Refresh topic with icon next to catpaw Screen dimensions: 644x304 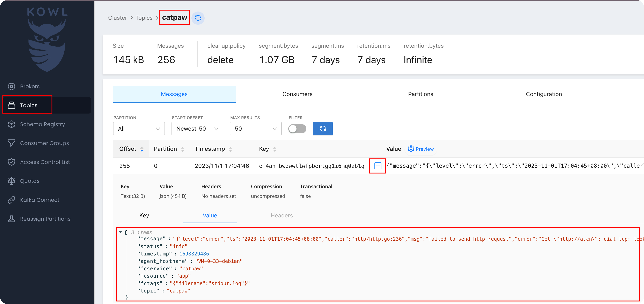click(198, 18)
